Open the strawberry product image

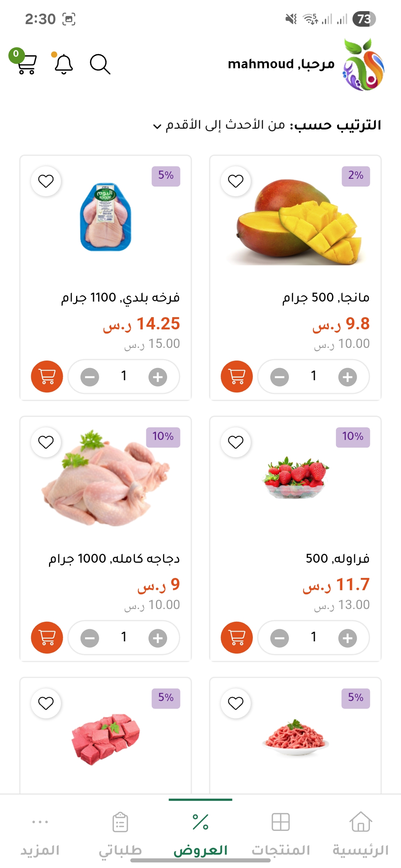(296, 479)
